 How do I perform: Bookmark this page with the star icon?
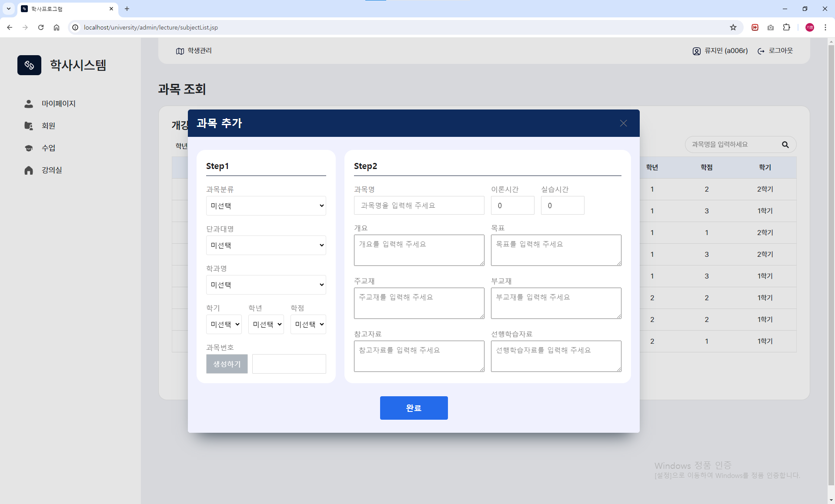click(733, 27)
